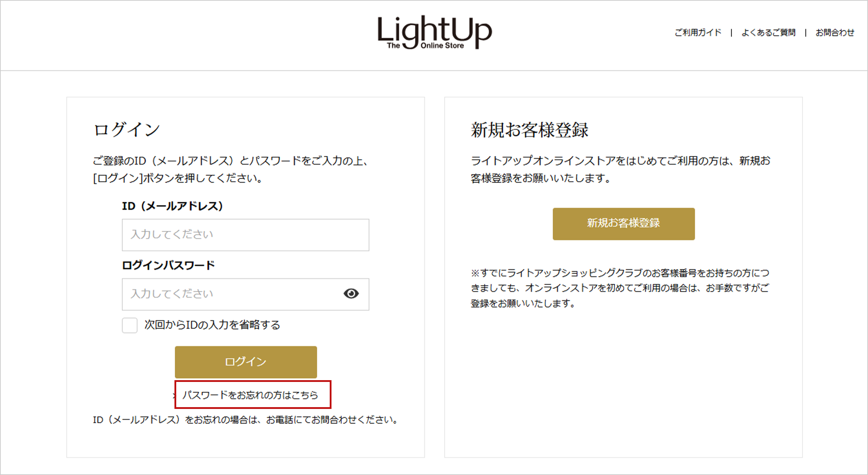Click the ID をお忘れの場合 phone inquiry note
Screen dimensions: 868x475
point(245,420)
